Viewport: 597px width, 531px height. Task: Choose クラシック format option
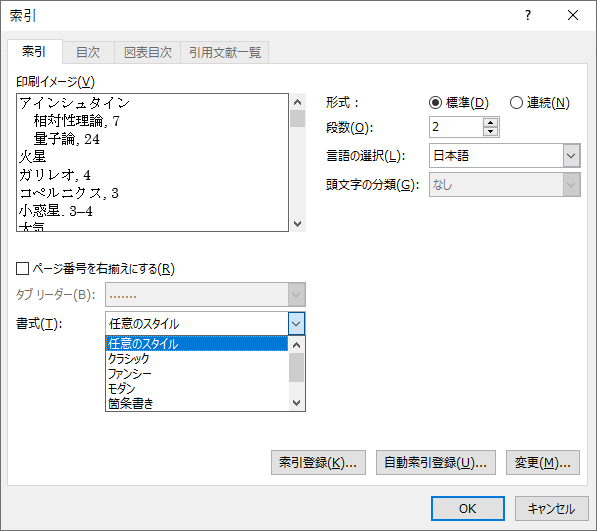(197, 359)
